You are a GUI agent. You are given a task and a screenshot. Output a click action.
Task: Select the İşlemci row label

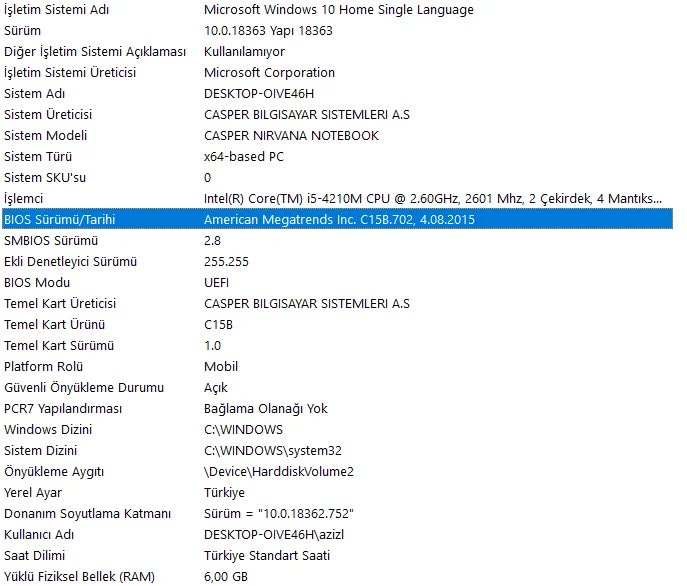(x=24, y=199)
